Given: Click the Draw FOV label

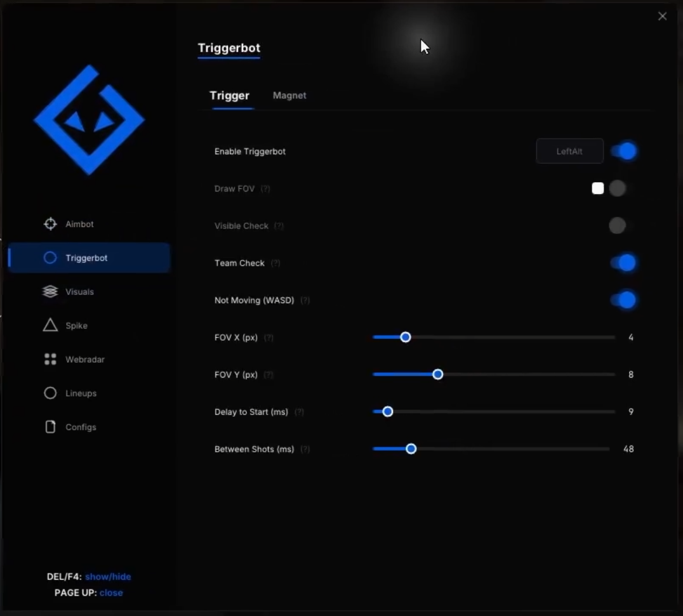Looking at the screenshot, I should [234, 188].
